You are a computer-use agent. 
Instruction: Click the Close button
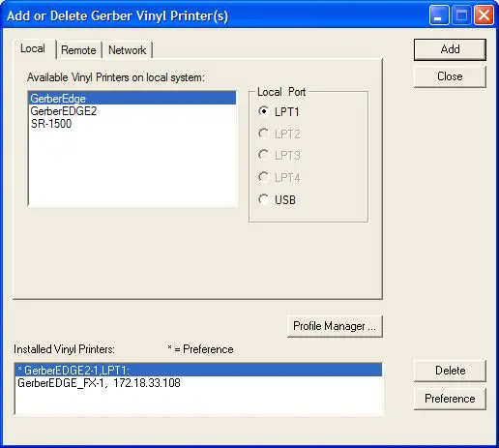coord(450,76)
